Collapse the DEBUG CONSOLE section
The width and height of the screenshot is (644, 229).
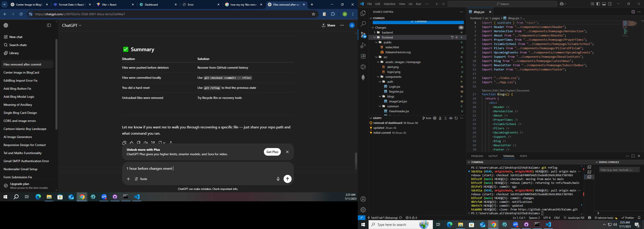(x=608, y=162)
